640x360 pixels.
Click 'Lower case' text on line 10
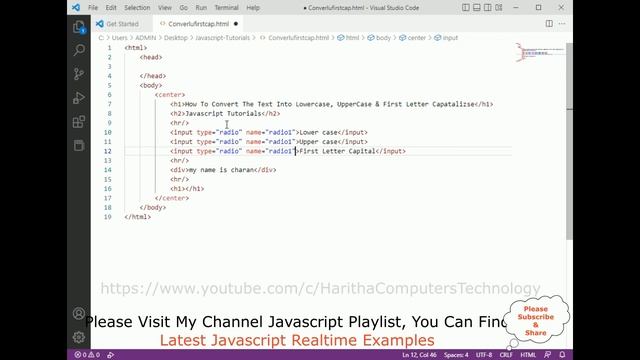pyautogui.click(x=318, y=132)
